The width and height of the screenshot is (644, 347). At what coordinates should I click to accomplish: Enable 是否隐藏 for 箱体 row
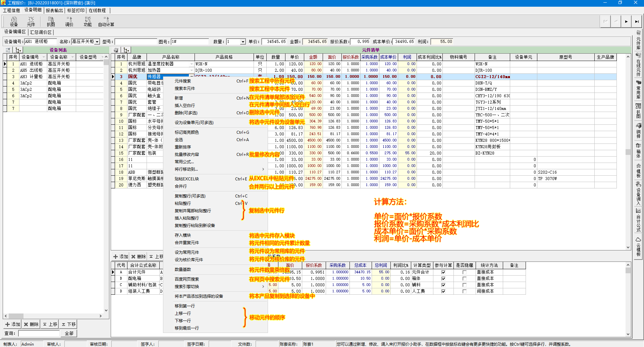(465, 279)
